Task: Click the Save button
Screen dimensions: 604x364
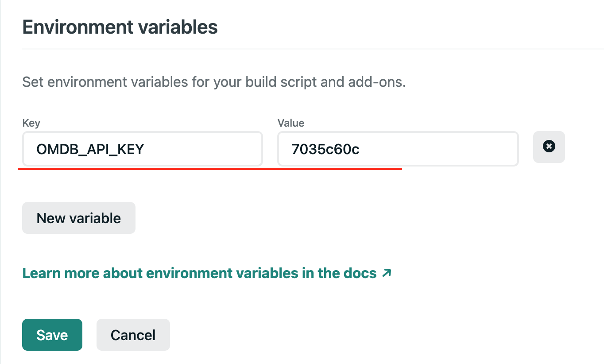Action: pos(52,335)
